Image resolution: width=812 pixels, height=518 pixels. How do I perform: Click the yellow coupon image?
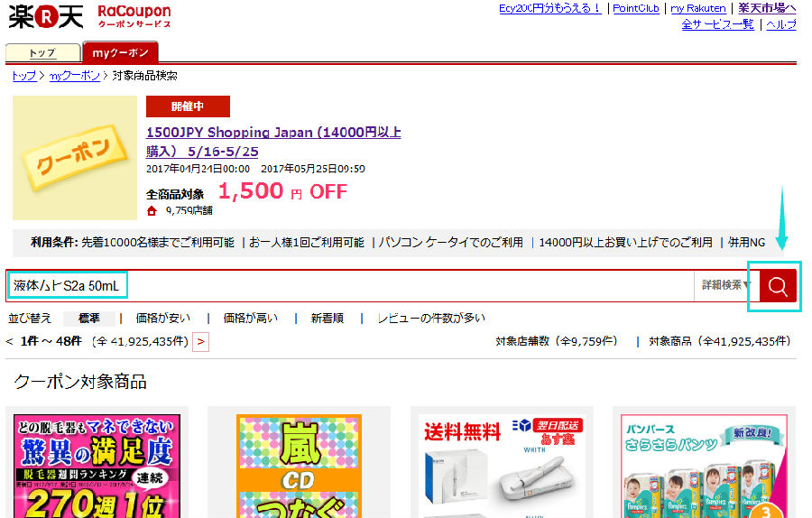(x=75, y=157)
